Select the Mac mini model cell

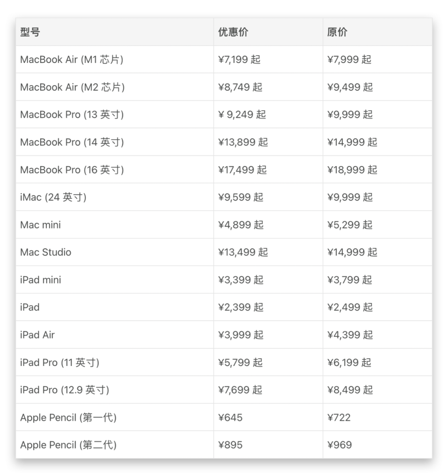coord(40,225)
